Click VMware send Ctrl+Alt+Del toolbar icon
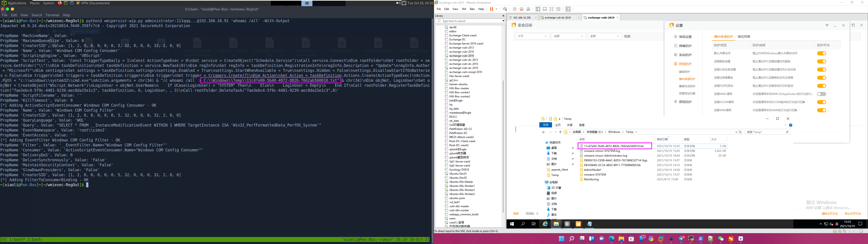Viewport: 868px width, 244px height. point(505,9)
